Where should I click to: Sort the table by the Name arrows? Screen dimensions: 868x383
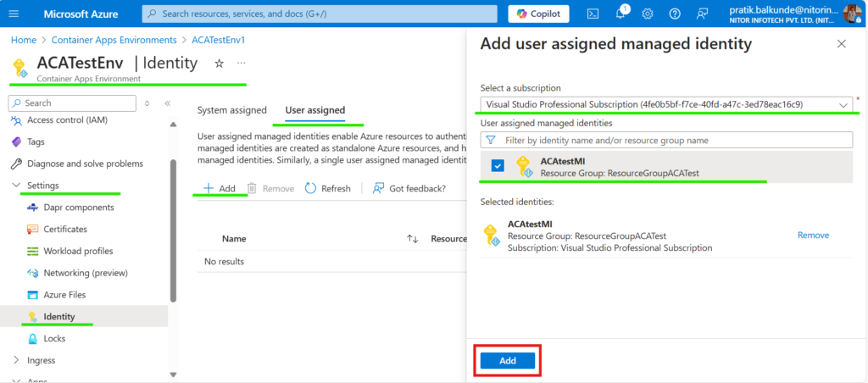413,239
